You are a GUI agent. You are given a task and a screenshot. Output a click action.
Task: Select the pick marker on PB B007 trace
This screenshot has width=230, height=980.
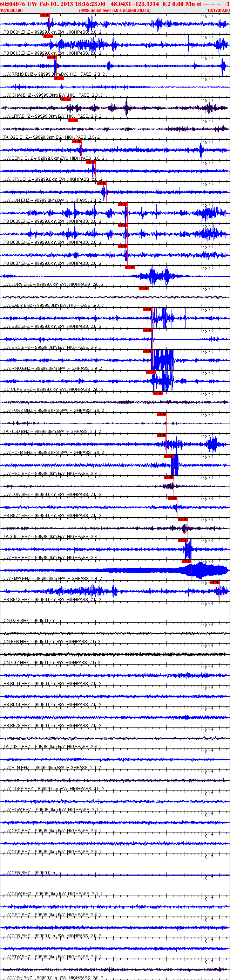(x=122, y=246)
